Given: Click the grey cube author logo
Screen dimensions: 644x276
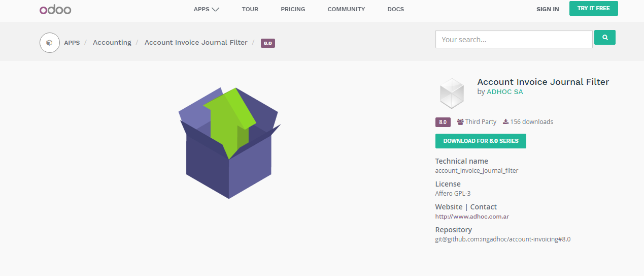Looking at the screenshot, I should 451,94.
